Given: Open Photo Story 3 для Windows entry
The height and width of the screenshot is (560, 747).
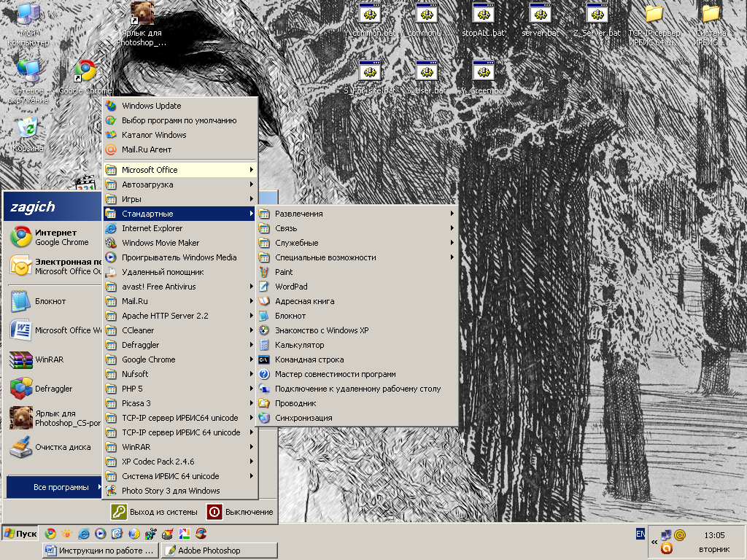Looking at the screenshot, I should point(180,491).
